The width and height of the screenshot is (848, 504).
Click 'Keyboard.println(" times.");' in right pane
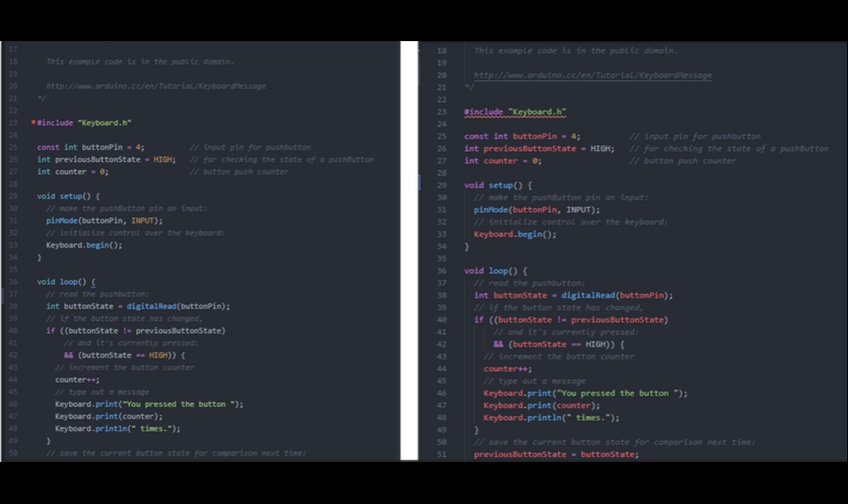(552, 418)
